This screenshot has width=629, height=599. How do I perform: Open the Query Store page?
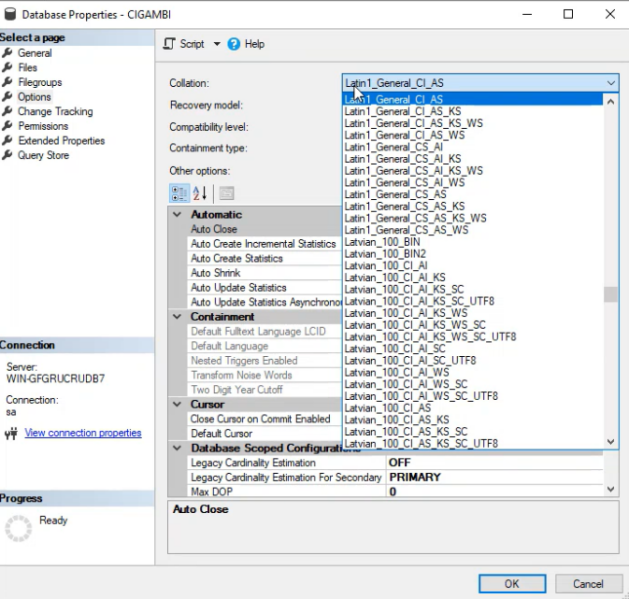click(43, 155)
